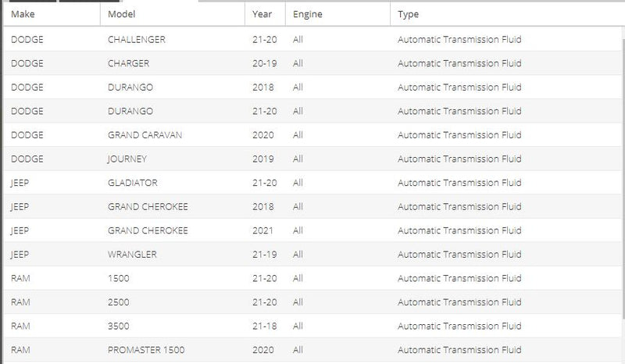
Task: Select the Grand Caravan row
Action: click(x=145, y=135)
